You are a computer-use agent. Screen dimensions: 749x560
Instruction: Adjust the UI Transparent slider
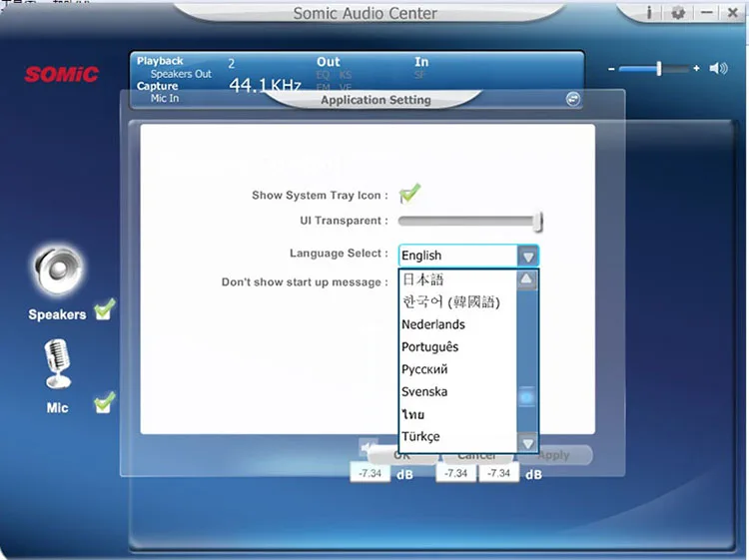tap(538, 221)
